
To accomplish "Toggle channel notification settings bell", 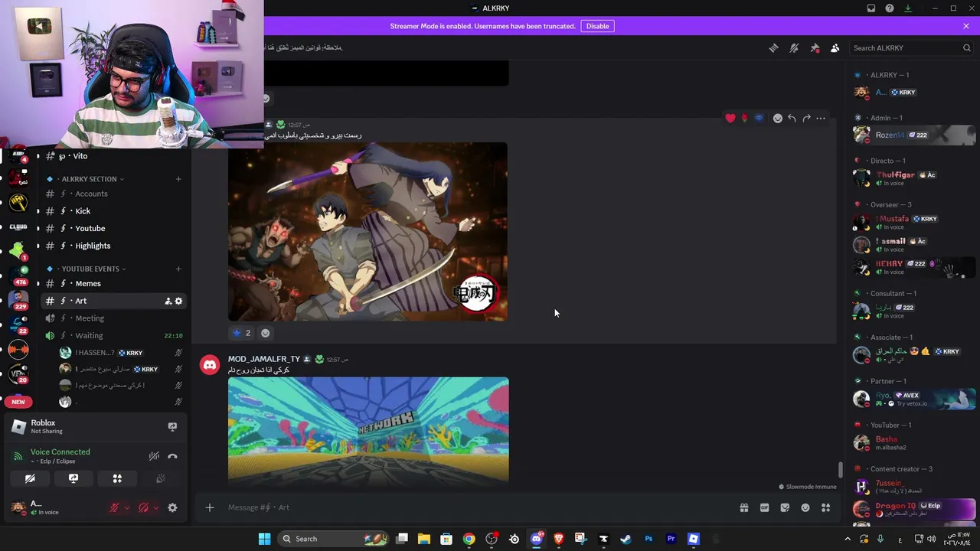I will coord(794,48).
